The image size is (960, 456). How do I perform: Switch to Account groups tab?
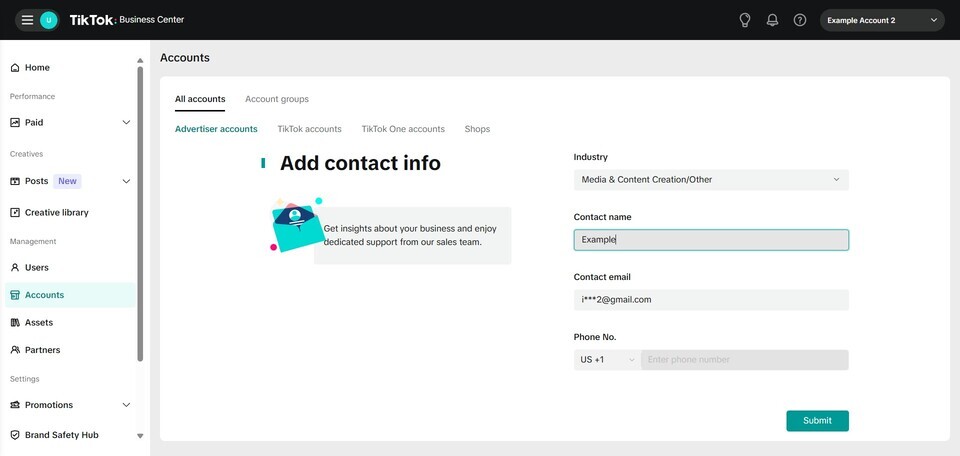277,100
